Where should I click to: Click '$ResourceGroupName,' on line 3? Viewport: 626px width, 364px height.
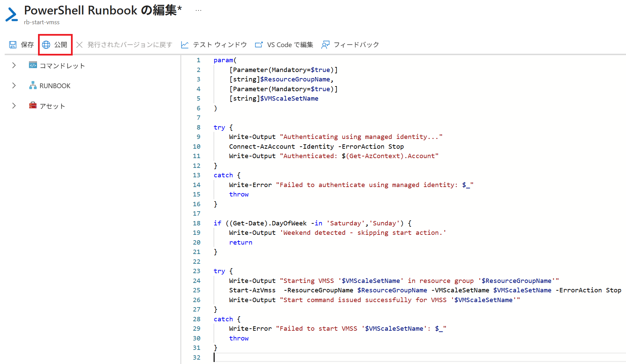pos(297,79)
